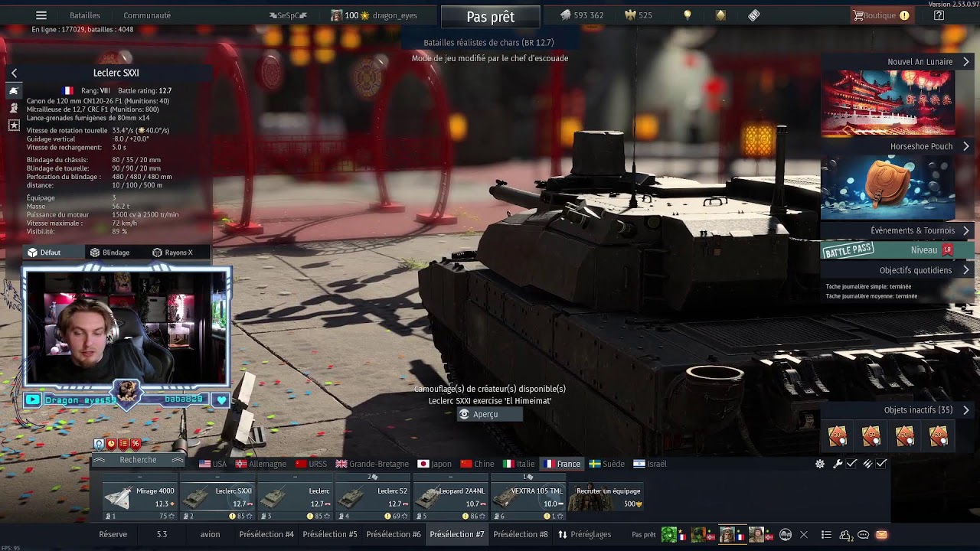
Task: Expand the Recherche search bar
Action: coord(138,460)
